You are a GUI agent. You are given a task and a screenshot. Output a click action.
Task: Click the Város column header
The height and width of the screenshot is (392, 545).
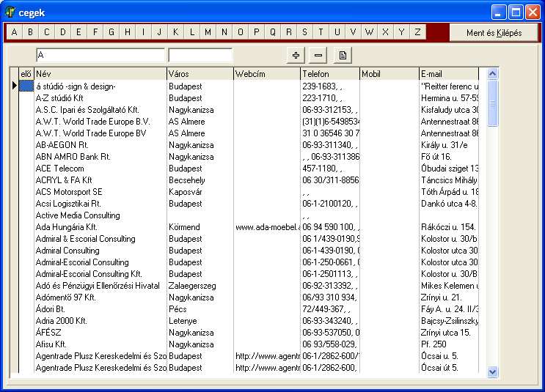(200, 74)
